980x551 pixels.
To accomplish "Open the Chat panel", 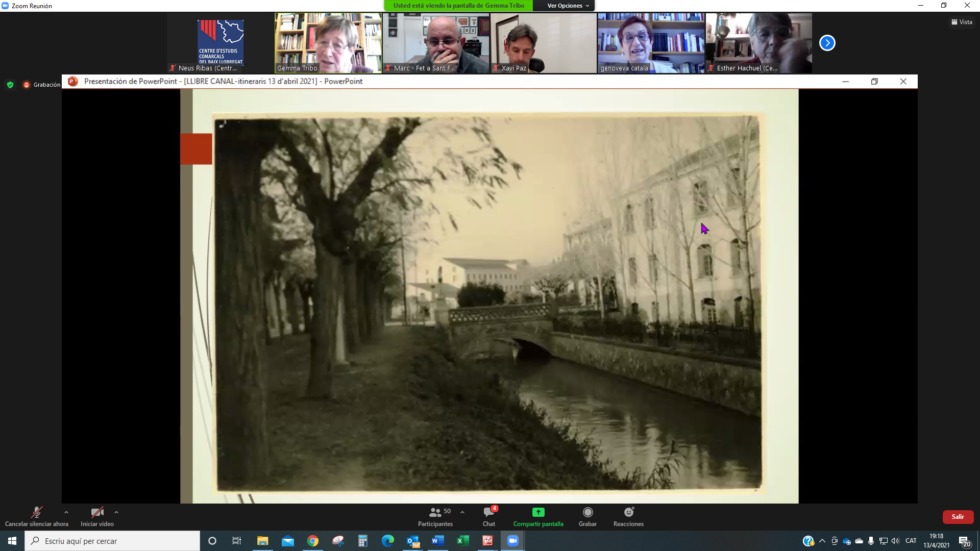I will [x=488, y=512].
